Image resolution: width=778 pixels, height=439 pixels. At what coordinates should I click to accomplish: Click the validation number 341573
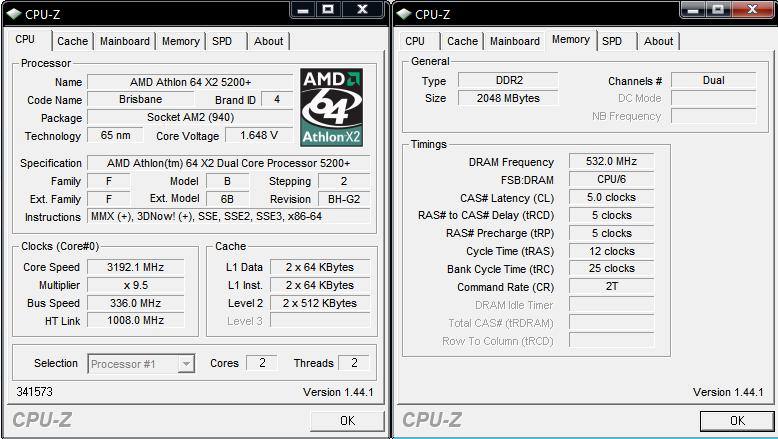[x=34, y=392]
